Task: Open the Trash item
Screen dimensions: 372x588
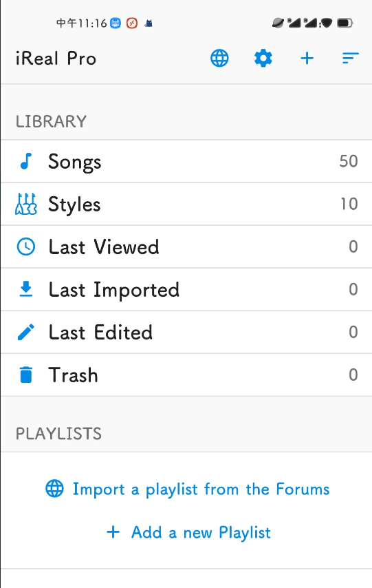Action: point(186,375)
